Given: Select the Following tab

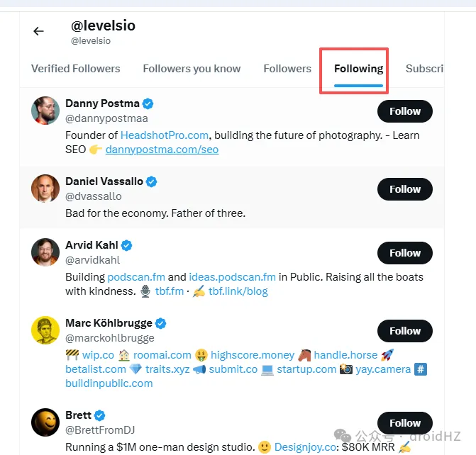Looking at the screenshot, I should click(x=358, y=69).
